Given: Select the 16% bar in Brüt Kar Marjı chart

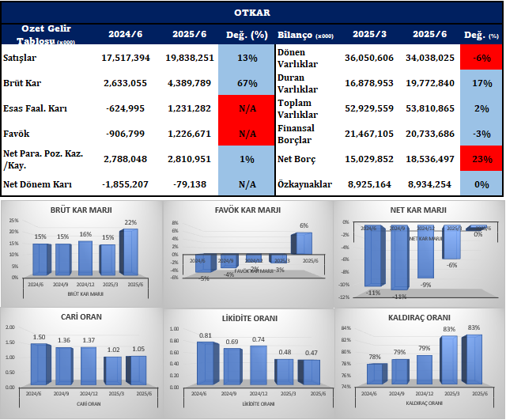Looking at the screenshot, I should (85, 259).
